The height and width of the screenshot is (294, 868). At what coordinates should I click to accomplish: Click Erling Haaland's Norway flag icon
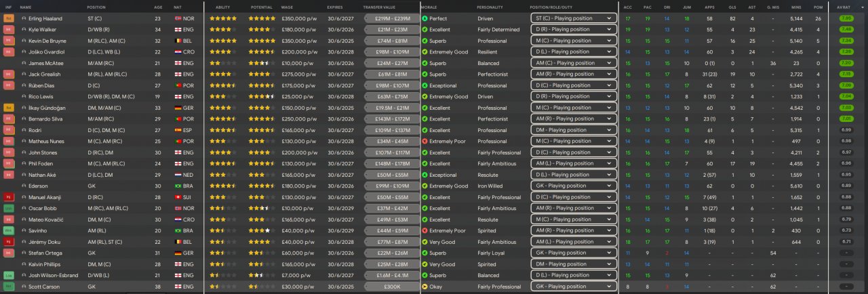click(178, 18)
